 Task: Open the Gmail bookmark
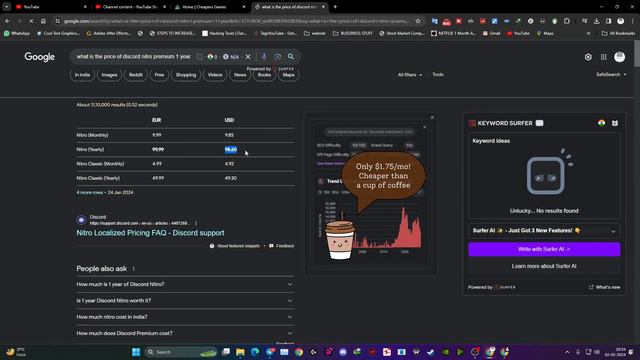491,33
